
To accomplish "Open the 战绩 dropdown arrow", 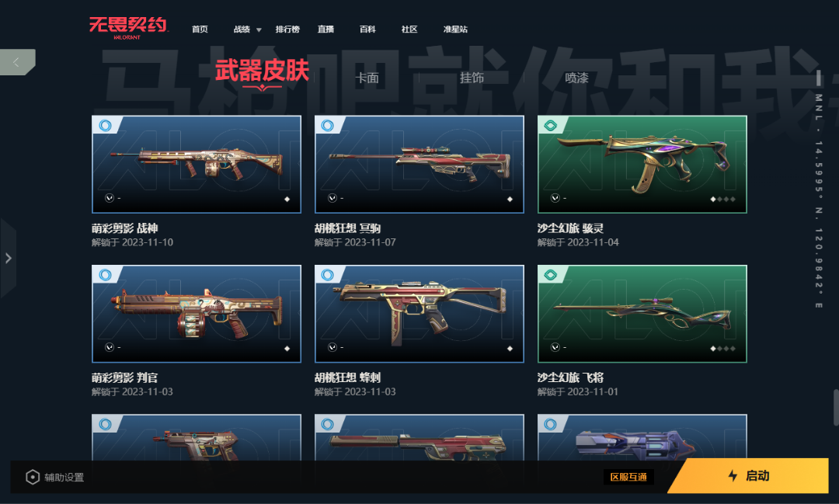I will click(259, 30).
